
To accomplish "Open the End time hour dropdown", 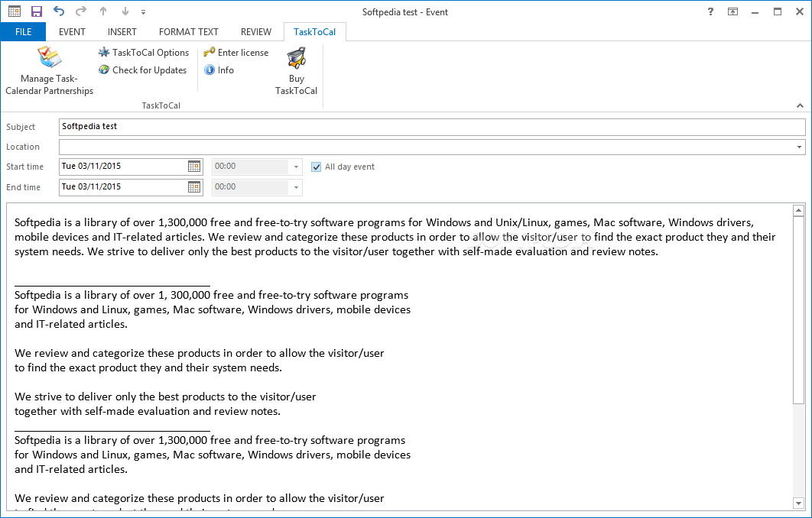I will tap(296, 187).
